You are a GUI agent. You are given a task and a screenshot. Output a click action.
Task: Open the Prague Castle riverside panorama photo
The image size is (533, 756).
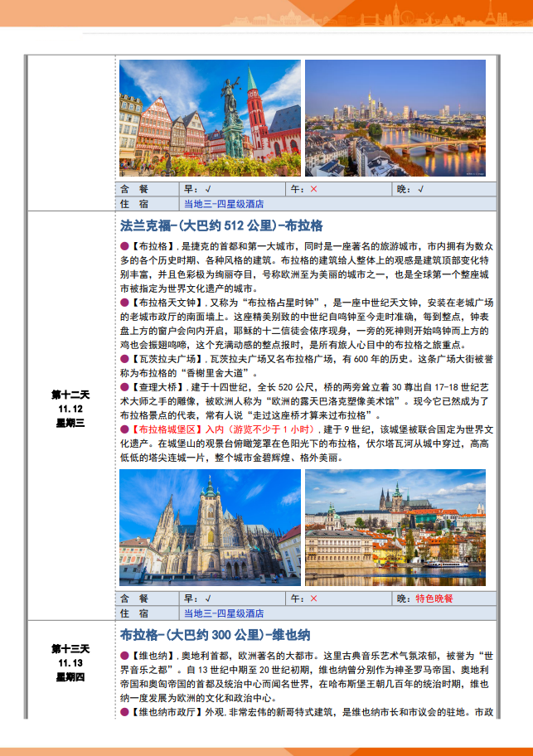395,527
